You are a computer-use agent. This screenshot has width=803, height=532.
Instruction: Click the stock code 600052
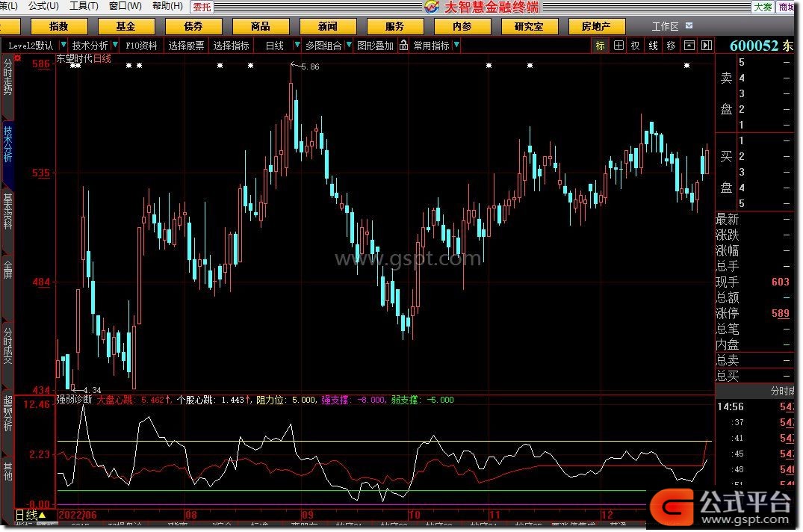pyautogui.click(x=754, y=46)
